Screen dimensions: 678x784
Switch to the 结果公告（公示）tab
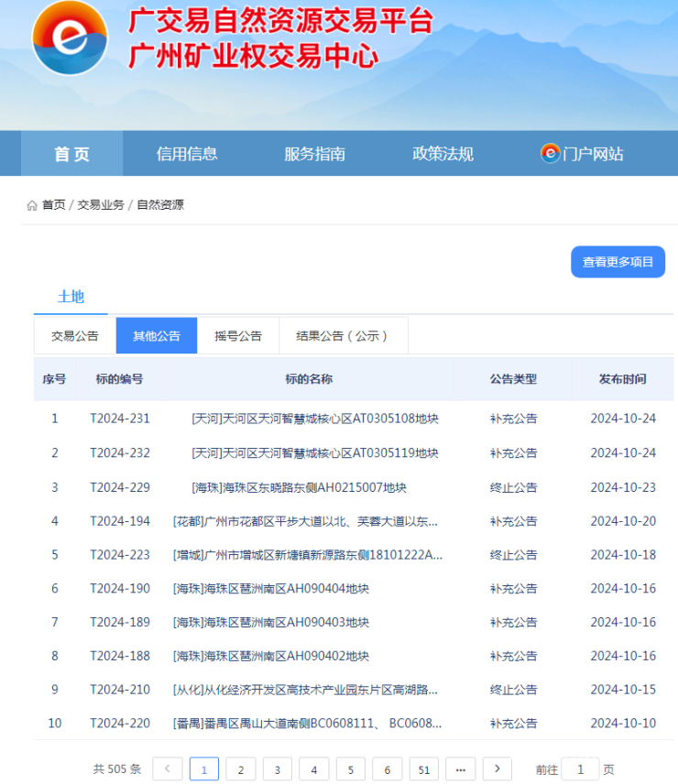point(343,336)
